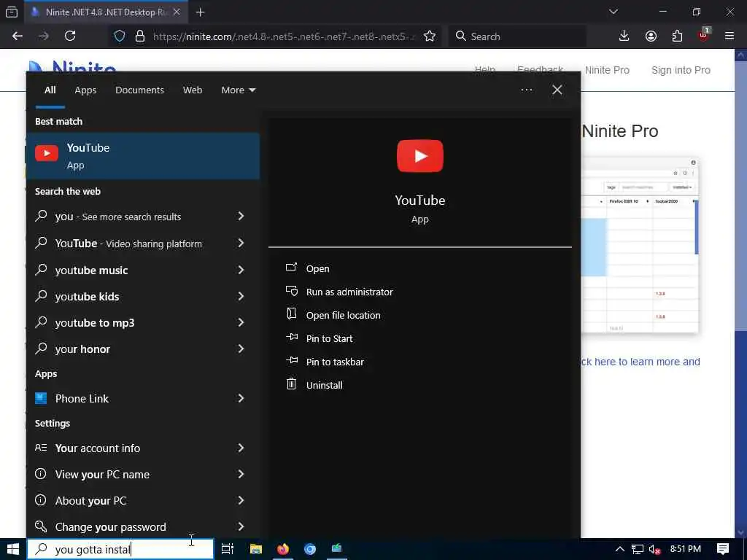Viewport: 747px width, 560px height.
Task: Open search panel options ellipsis menu
Action: click(527, 90)
